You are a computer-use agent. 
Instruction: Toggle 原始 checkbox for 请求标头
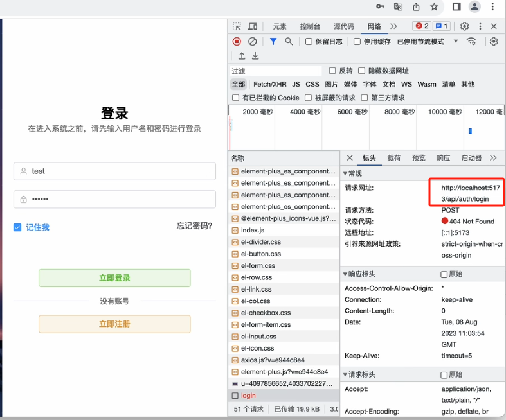coord(444,375)
